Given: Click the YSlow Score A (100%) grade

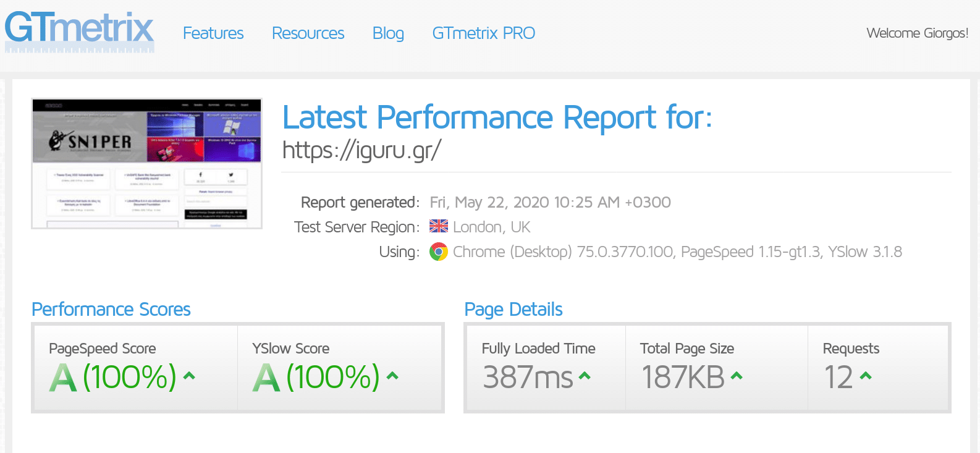Looking at the screenshot, I should coord(316,377).
